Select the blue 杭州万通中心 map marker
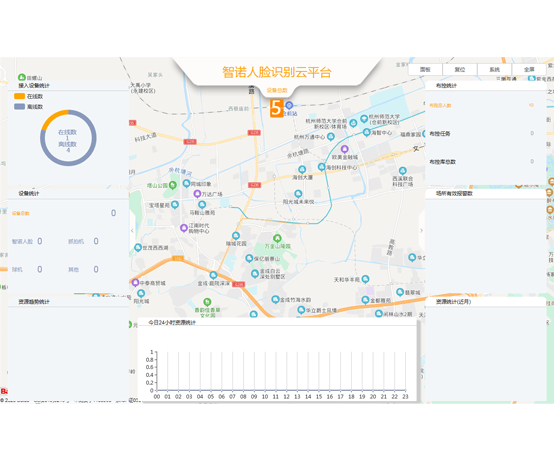 [x=331, y=136]
